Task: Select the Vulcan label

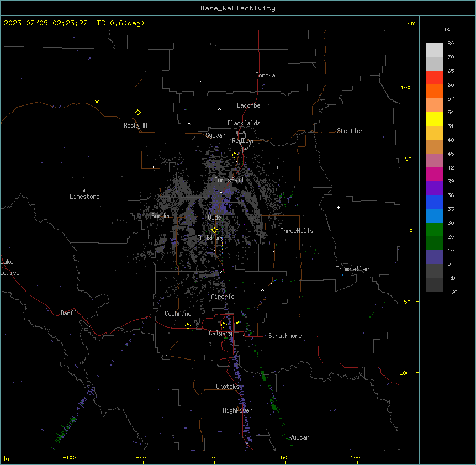Action: 299,437
